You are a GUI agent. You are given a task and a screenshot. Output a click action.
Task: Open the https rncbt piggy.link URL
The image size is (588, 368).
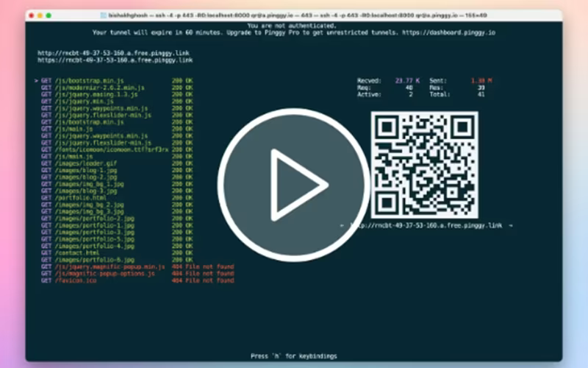(x=115, y=60)
